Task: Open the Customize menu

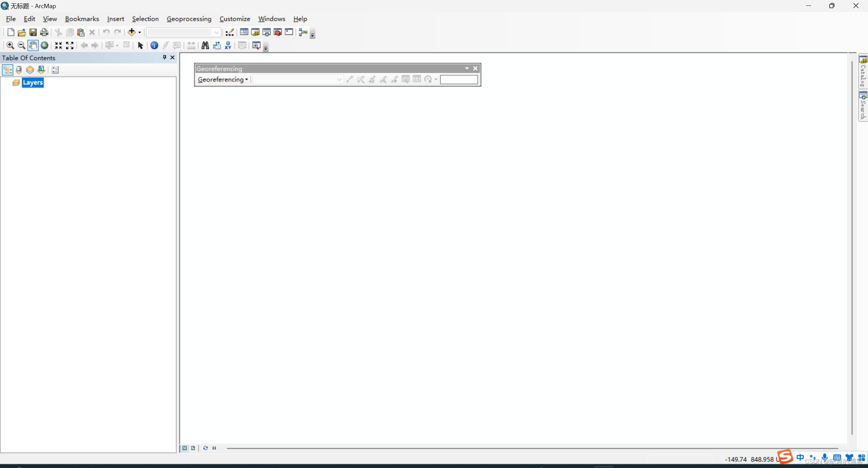Action: point(235,19)
